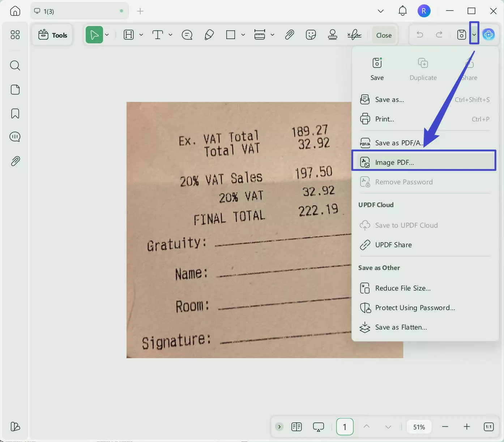Screen dimensions: 504x442
Task: Click the stamp tool icon
Action: point(333,35)
